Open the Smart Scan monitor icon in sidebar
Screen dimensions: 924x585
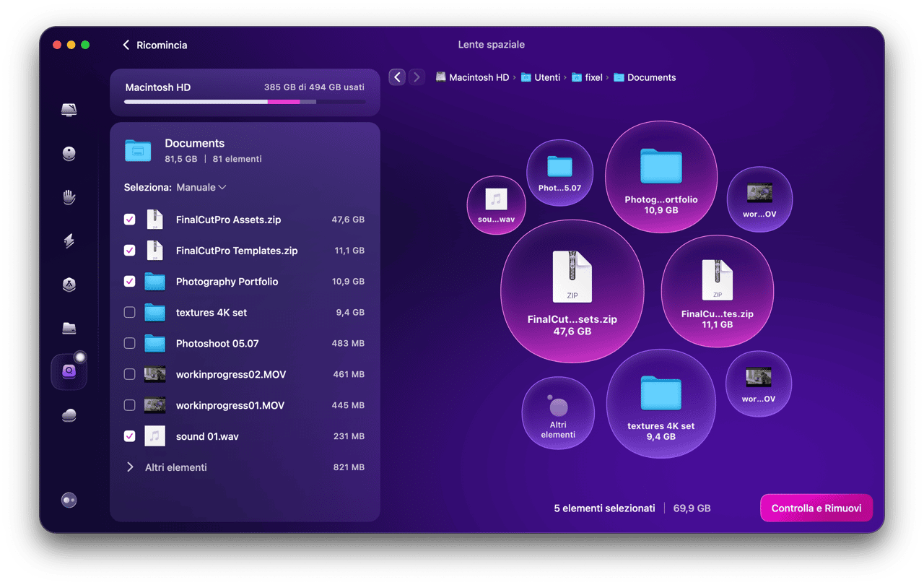(69, 110)
